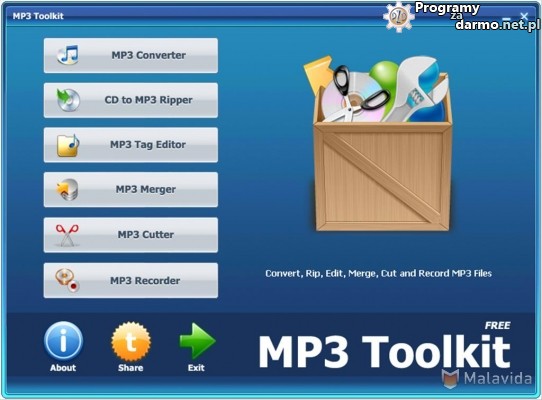
Task: Open the MP3 Tag Editor button label
Action: coord(148,145)
